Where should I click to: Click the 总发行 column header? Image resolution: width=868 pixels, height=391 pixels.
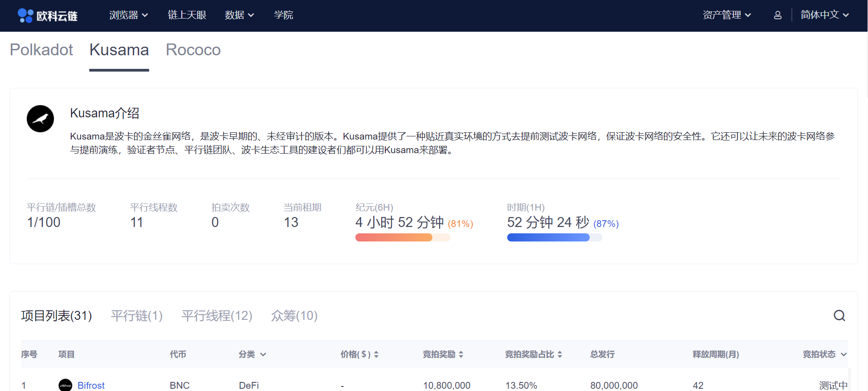point(602,354)
